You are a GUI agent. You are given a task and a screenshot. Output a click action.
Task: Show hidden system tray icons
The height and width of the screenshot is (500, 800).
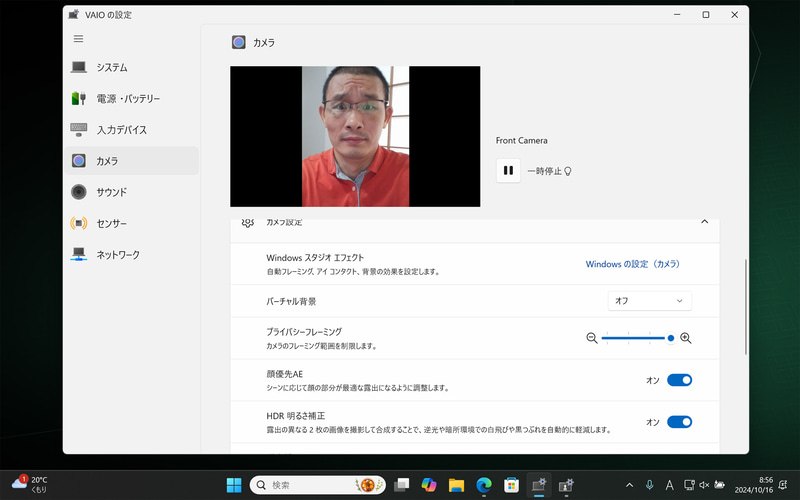point(627,485)
